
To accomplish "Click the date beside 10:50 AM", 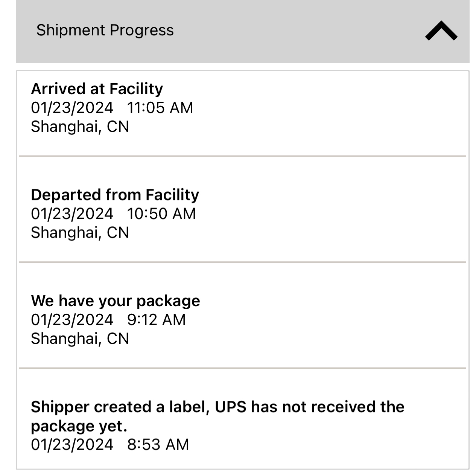I will pyautogui.click(x=72, y=214).
